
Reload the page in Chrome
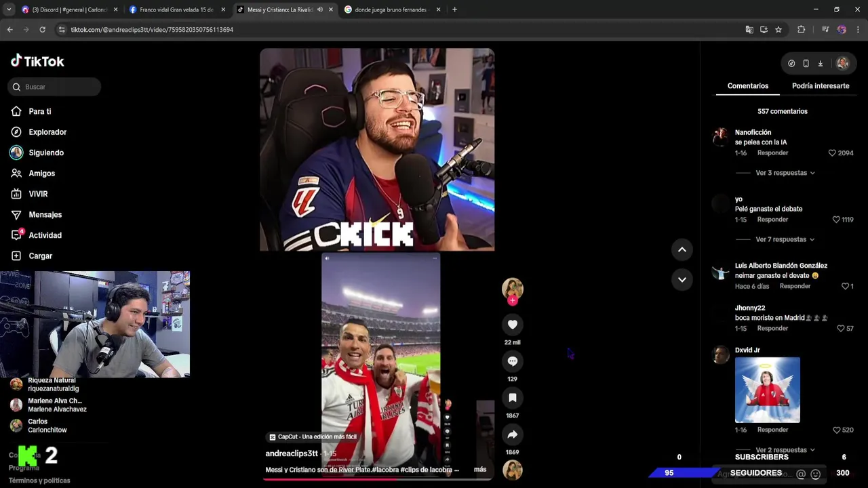(x=42, y=30)
